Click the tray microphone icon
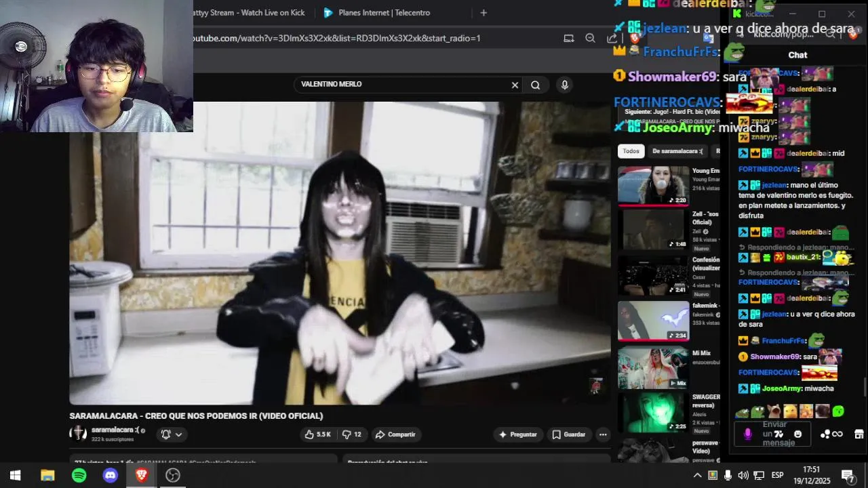868x488 pixels. click(x=728, y=475)
